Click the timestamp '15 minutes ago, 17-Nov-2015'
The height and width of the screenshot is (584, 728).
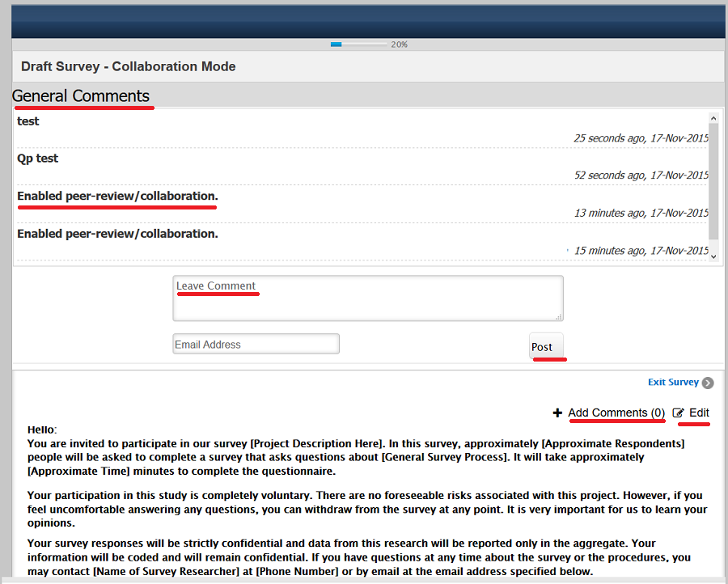[641, 251]
